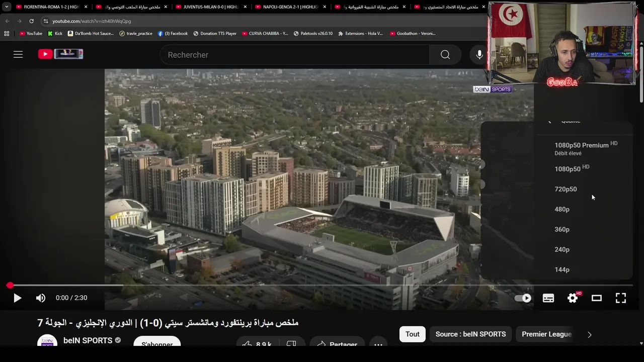Image resolution: width=644 pixels, height=362 pixels.
Task: Show more filter chips with arrow
Action: [x=590, y=334]
